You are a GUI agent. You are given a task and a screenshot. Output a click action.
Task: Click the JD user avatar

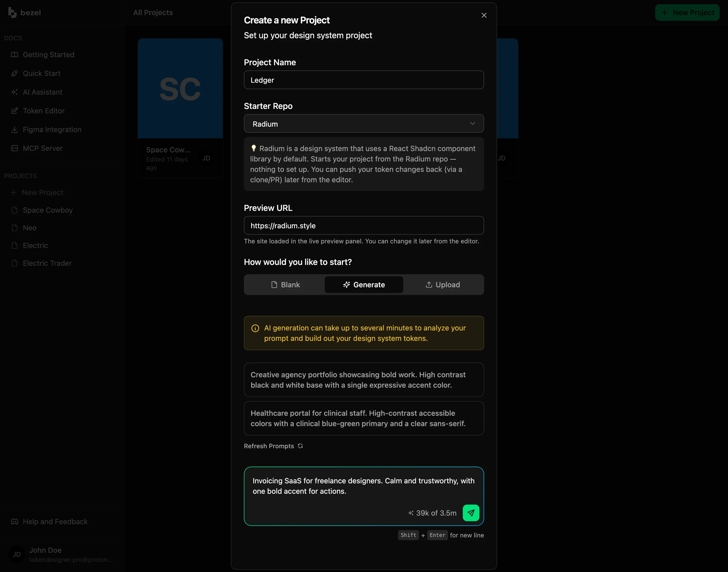(16, 555)
